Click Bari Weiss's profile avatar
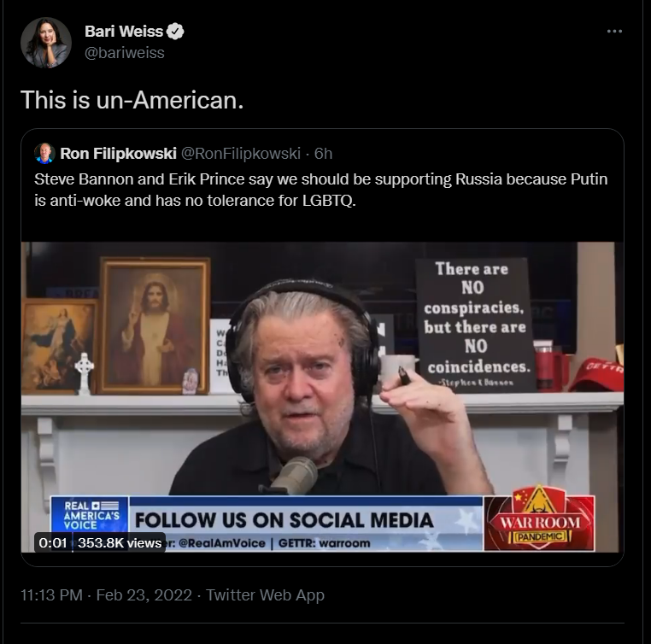The height and width of the screenshot is (644, 651). click(45, 42)
